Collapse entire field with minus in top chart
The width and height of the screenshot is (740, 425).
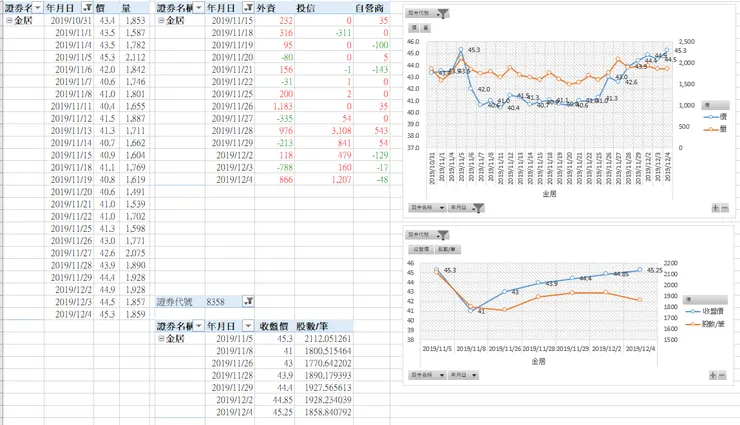pos(724,208)
